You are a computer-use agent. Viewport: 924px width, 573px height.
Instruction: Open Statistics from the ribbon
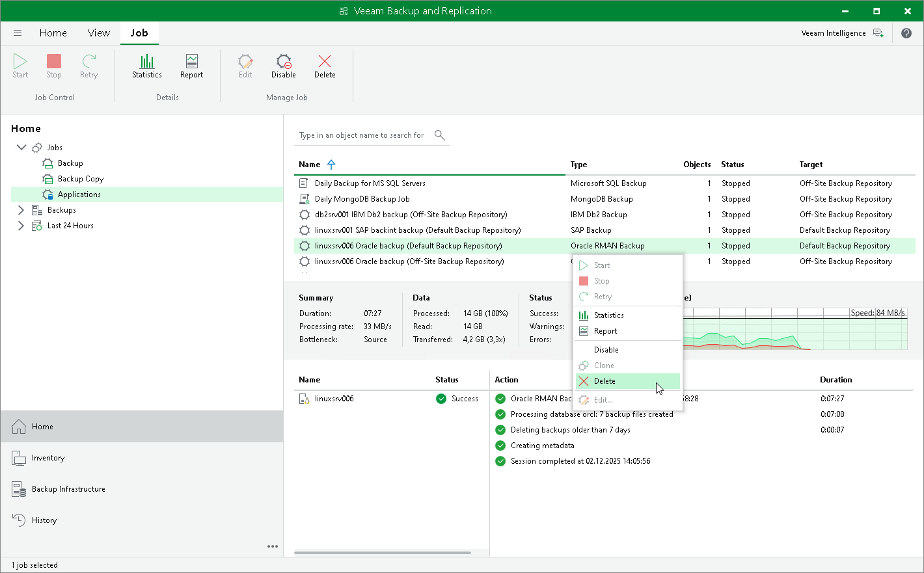click(x=147, y=66)
